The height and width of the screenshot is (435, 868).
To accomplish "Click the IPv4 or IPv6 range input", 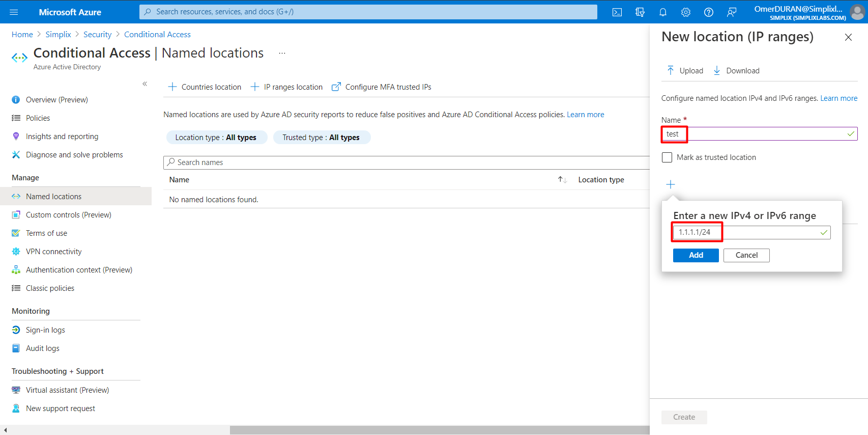I will [x=752, y=232].
